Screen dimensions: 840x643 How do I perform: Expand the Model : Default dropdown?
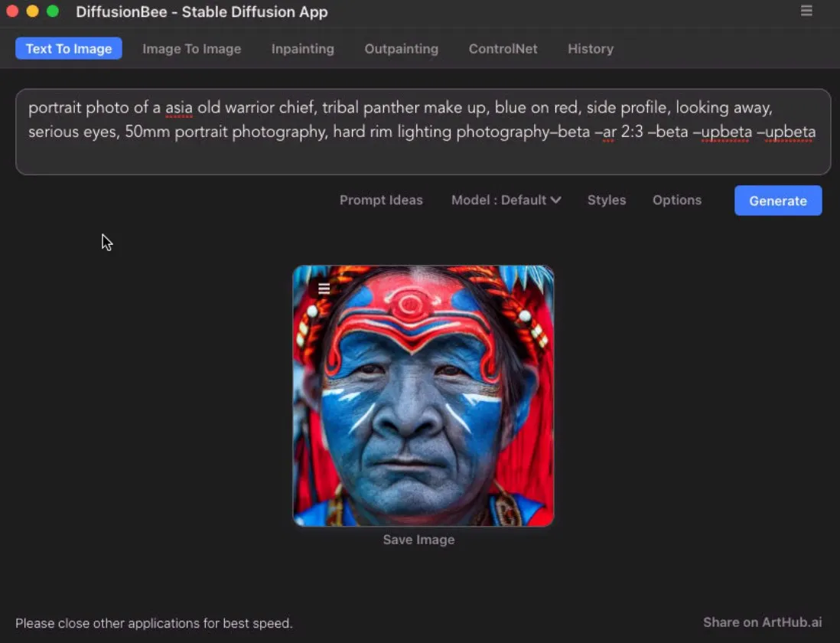click(506, 201)
